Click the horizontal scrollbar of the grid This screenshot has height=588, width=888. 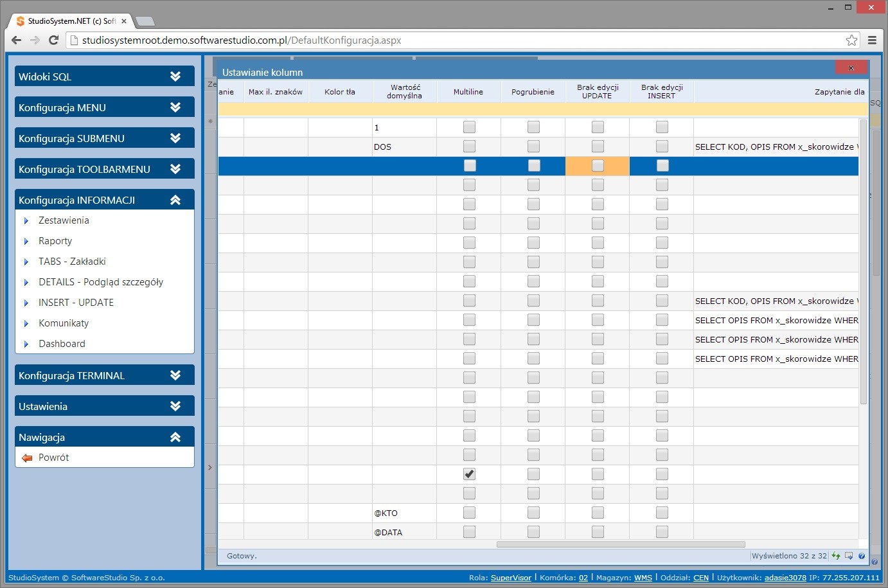(620, 544)
